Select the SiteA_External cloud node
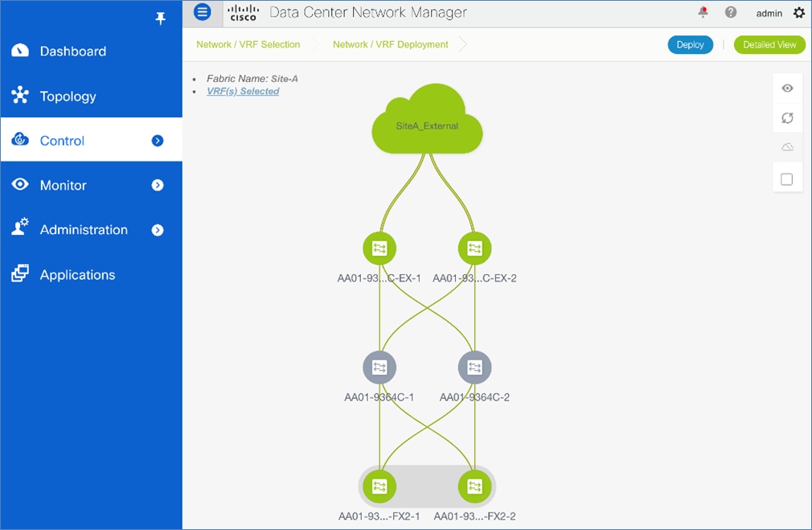812x530 pixels. click(427, 119)
